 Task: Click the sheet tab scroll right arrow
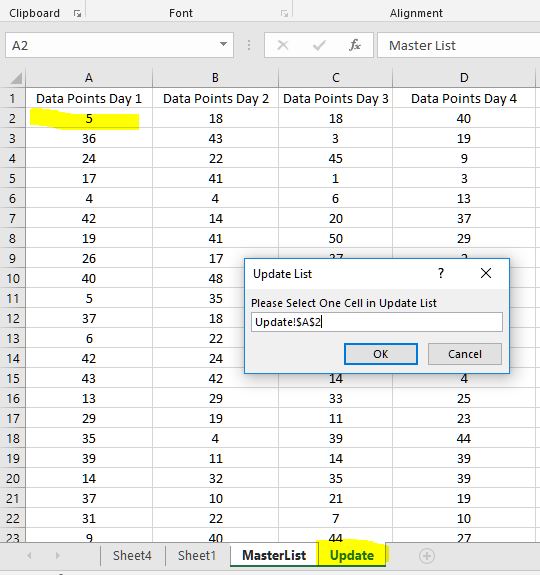57,556
